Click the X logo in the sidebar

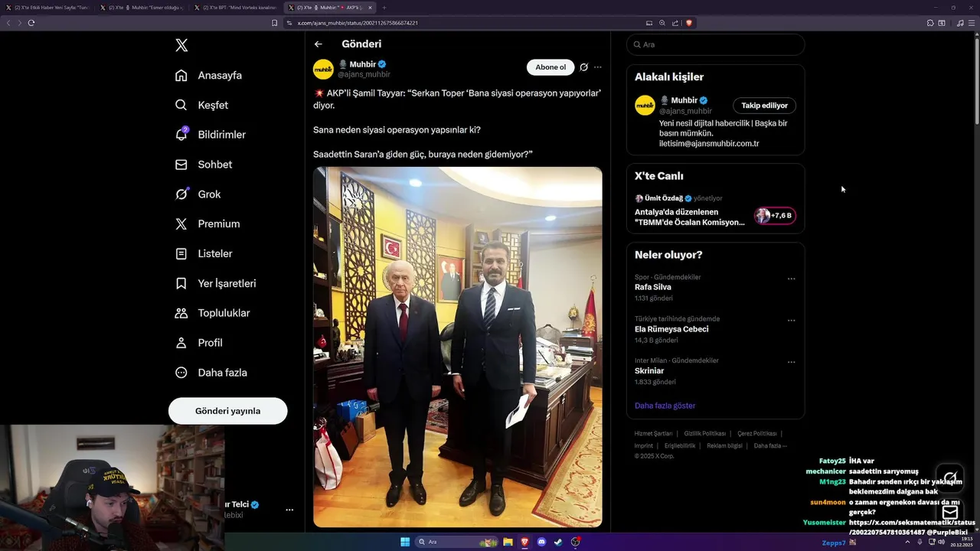(181, 45)
